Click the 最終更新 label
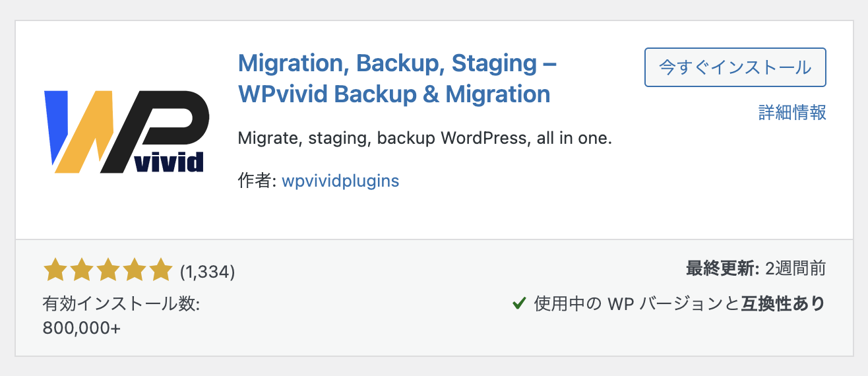The image size is (868, 376). pos(722,269)
